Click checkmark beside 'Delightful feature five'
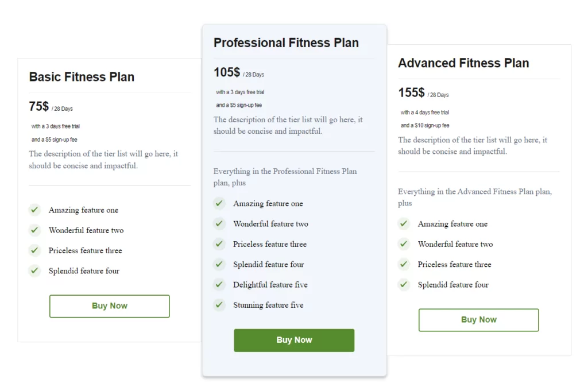Screen dimensions: 588x387 click(x=219, y=284)
